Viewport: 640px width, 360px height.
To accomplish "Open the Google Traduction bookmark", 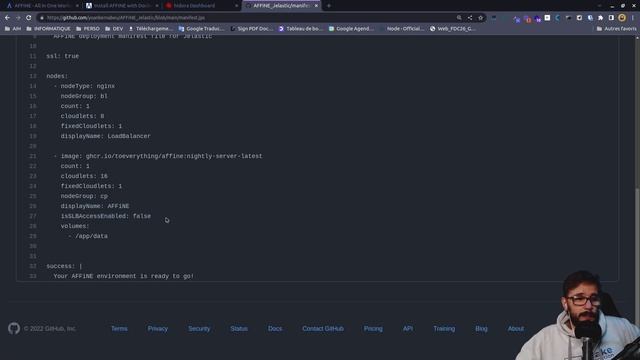I will [202, 29].
